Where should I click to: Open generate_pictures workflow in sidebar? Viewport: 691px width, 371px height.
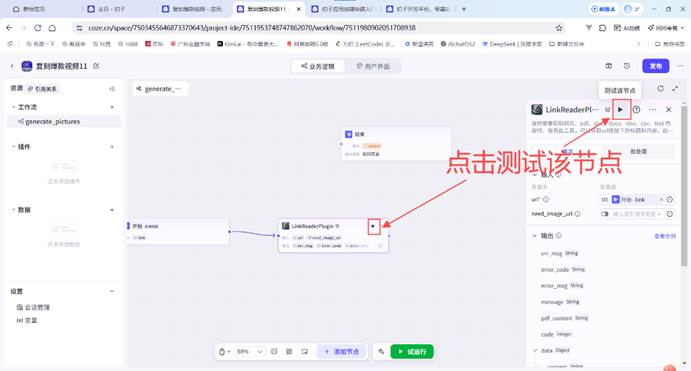[64, 122]
